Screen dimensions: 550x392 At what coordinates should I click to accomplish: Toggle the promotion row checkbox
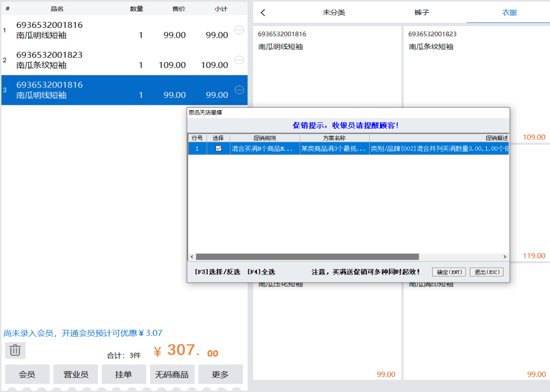[x=218, y=149]
